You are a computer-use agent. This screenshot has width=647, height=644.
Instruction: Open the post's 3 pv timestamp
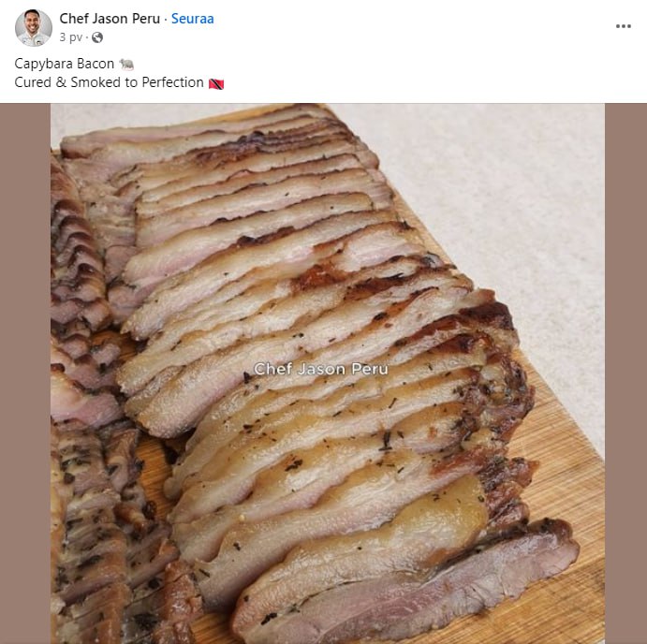(71, 37)
